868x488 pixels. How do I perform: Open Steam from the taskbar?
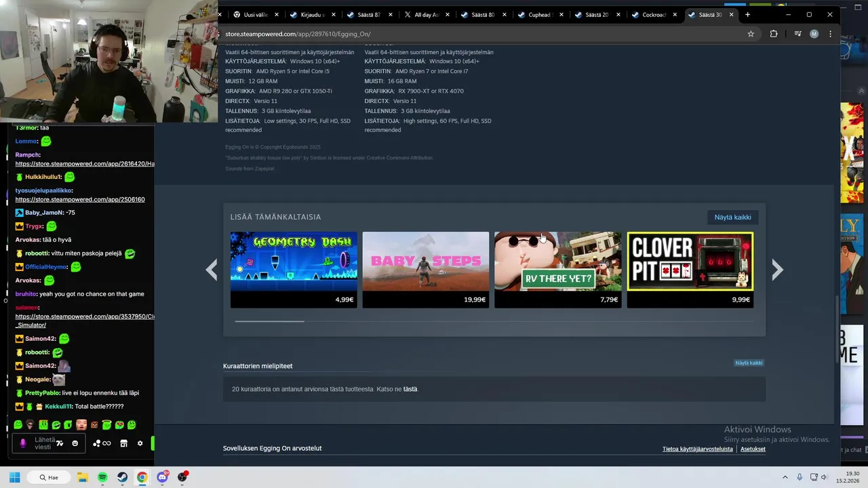[x=122, y=477]
